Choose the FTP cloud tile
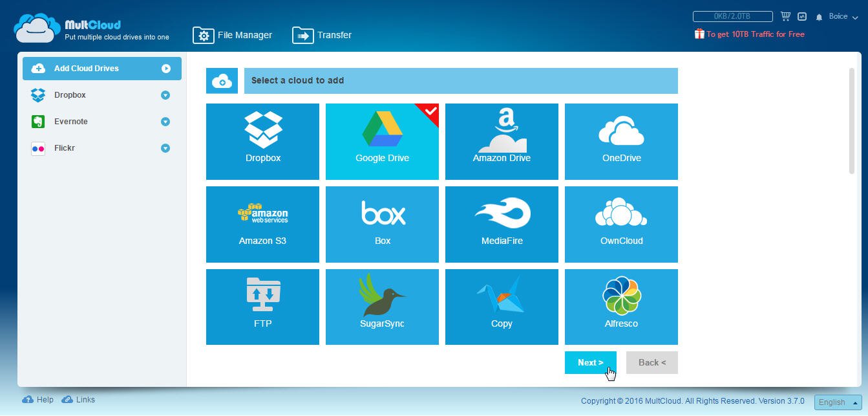Viewport: 868px width, 416px height. (262, 307)
